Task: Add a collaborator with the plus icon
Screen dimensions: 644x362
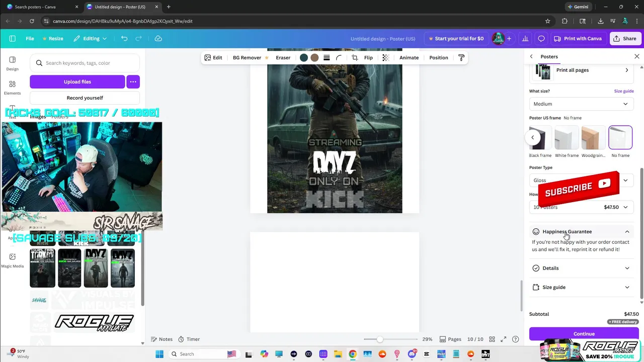Action: coord(509,39)
